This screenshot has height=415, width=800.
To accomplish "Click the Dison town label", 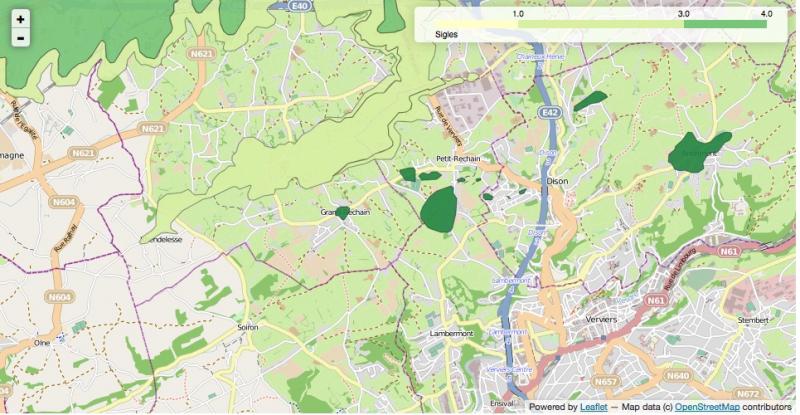I will [558, 181].
